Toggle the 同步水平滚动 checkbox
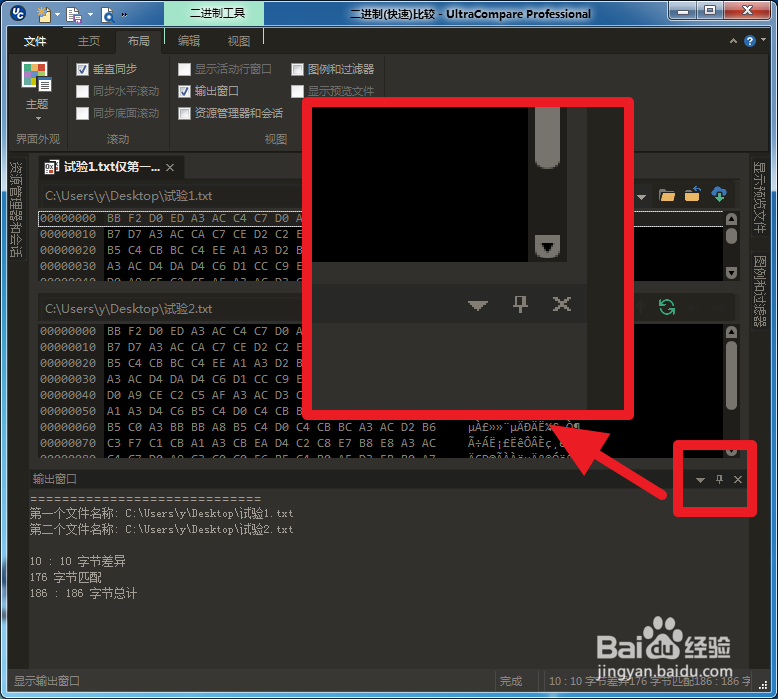The image size is (778, 699). pos(82,91)
